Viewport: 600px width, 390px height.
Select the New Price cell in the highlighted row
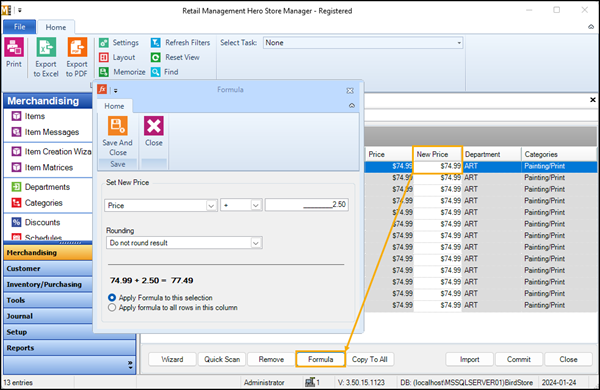[437, 166]
